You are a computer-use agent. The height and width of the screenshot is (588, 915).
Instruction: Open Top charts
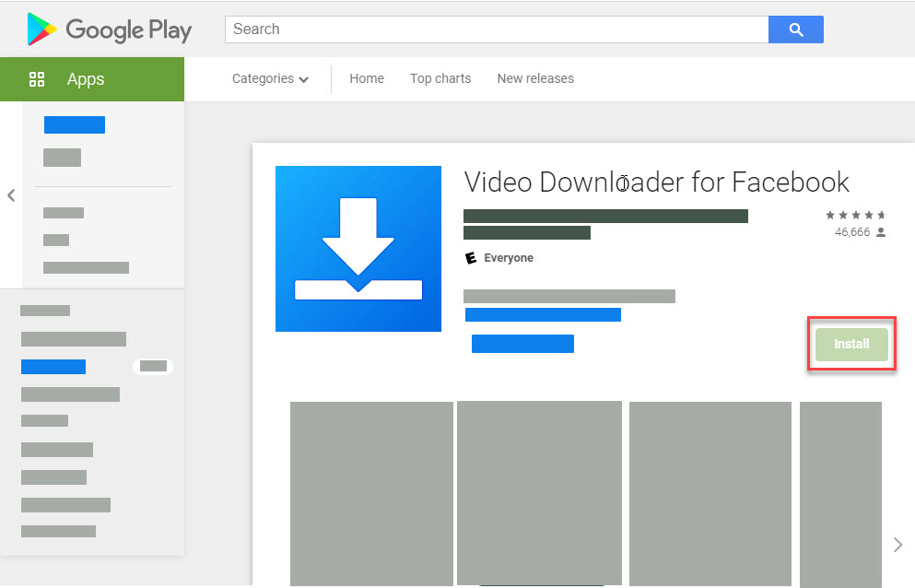point(440,78)
